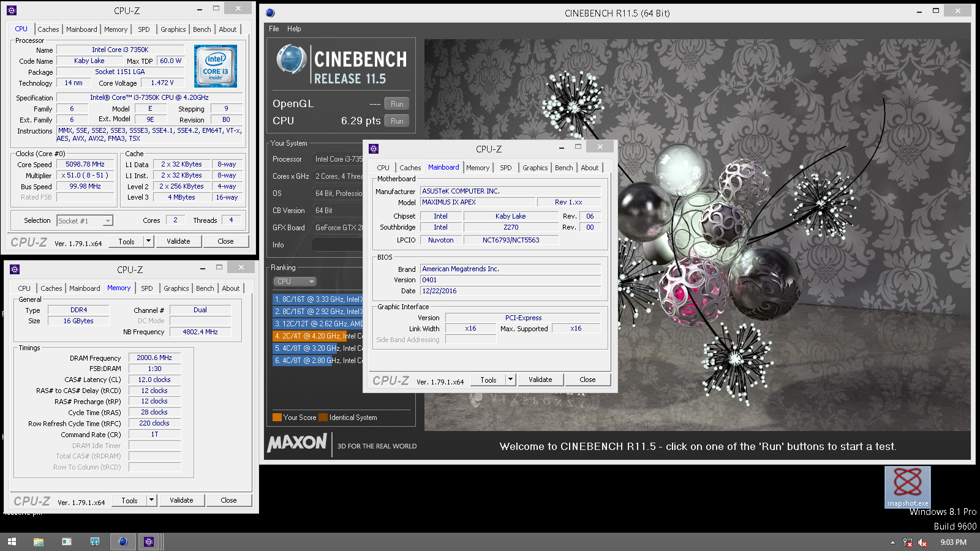The width and height of the screenshot is (980, 551).
Task: Open Bench tab in top CPU-Z window
Action: (202, 29)
